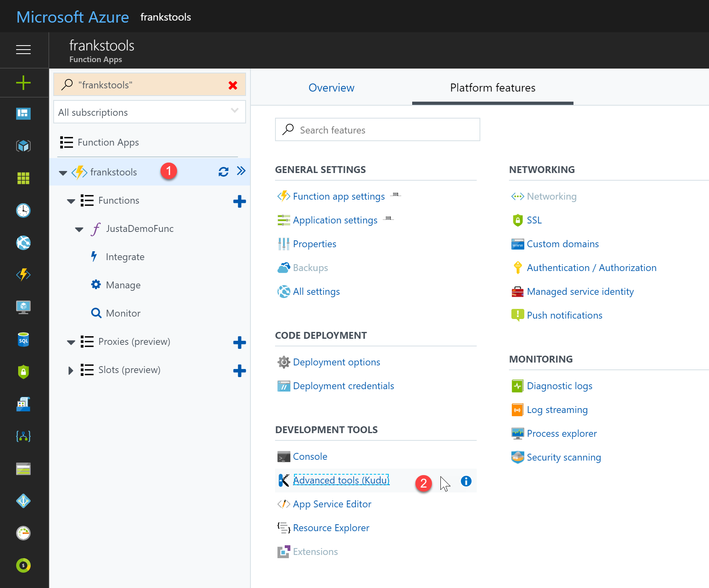The height and width of the screenshot is (588, 709).
Task: Open the Log streaming link
Action: coord(557,410)
